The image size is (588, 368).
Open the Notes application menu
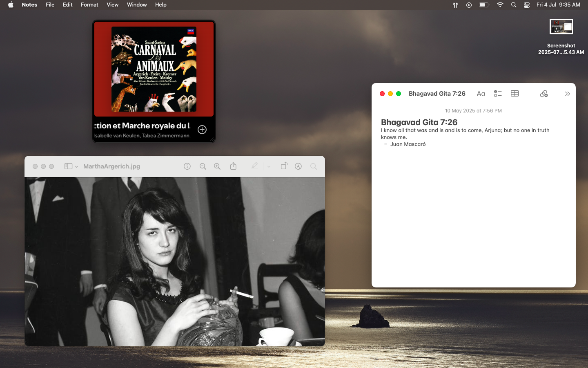(x=29, y=5)
